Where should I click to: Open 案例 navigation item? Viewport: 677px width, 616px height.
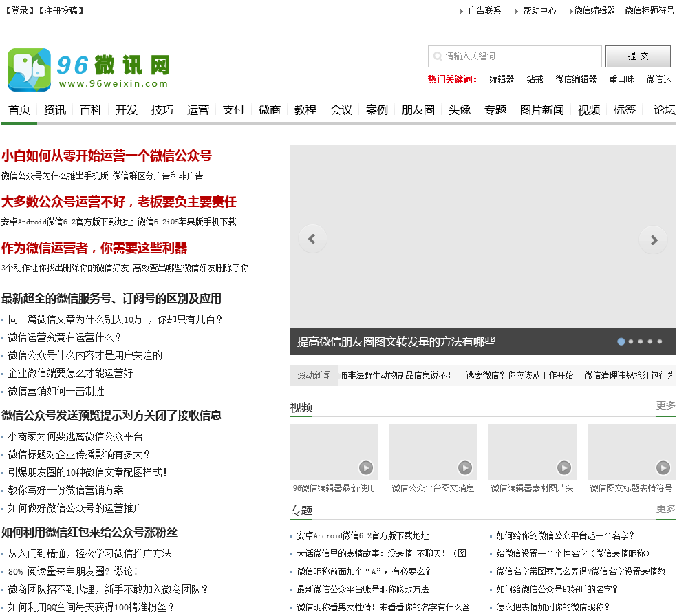377,110
